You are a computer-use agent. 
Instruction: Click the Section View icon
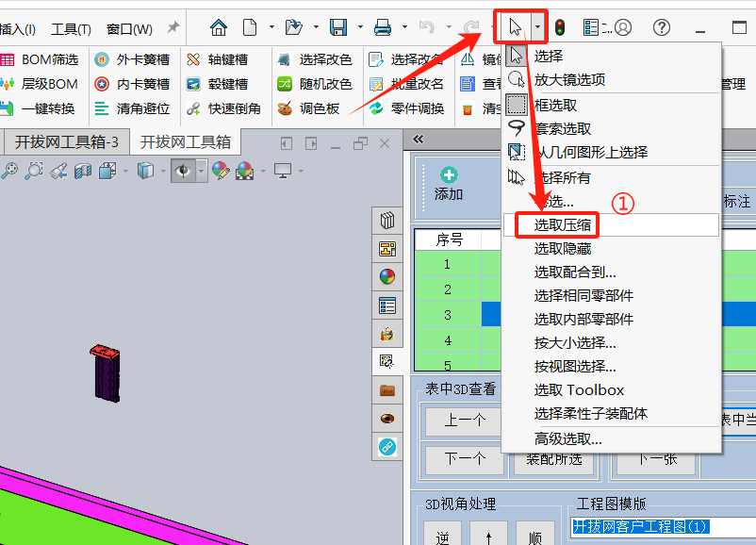(x=83, y=171)
